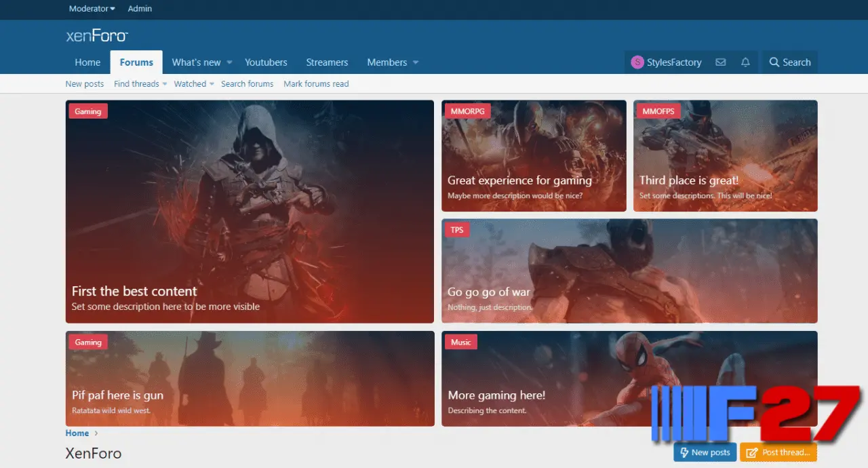Click the XenForo logo
Image resolution: width=868 pixels, height=468 pixels.
tap(97, 36)
